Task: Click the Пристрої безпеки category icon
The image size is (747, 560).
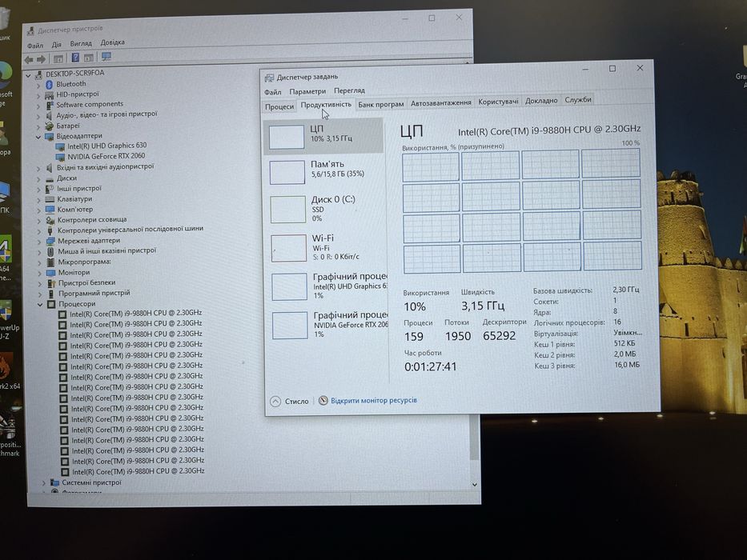Action: click(x=51, y=283)
